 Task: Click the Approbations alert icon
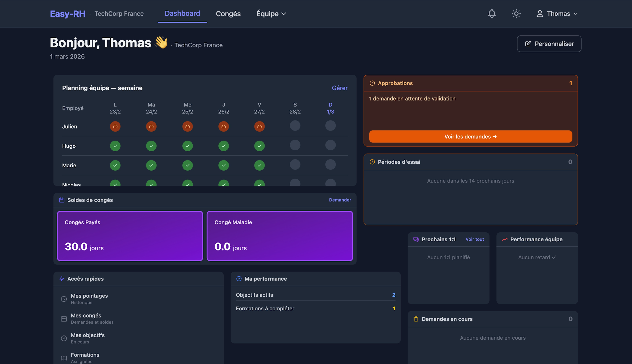pyautogui.click(x=372, y=83)
